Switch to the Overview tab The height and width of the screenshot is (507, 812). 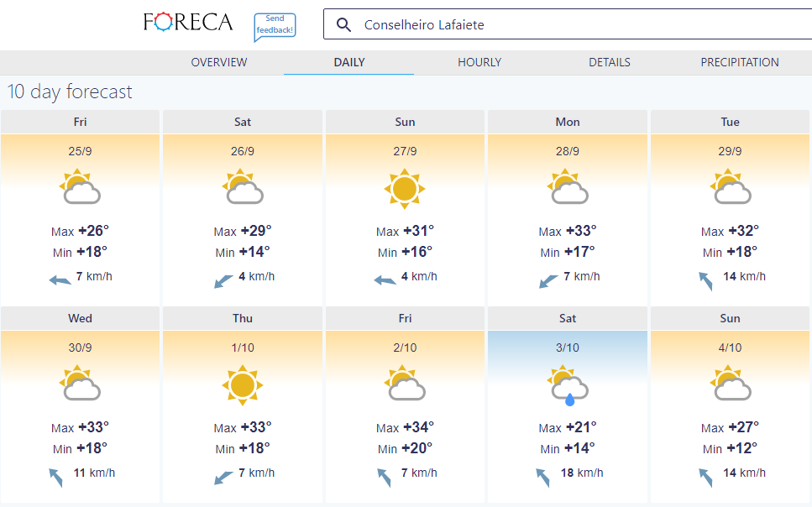219,62
